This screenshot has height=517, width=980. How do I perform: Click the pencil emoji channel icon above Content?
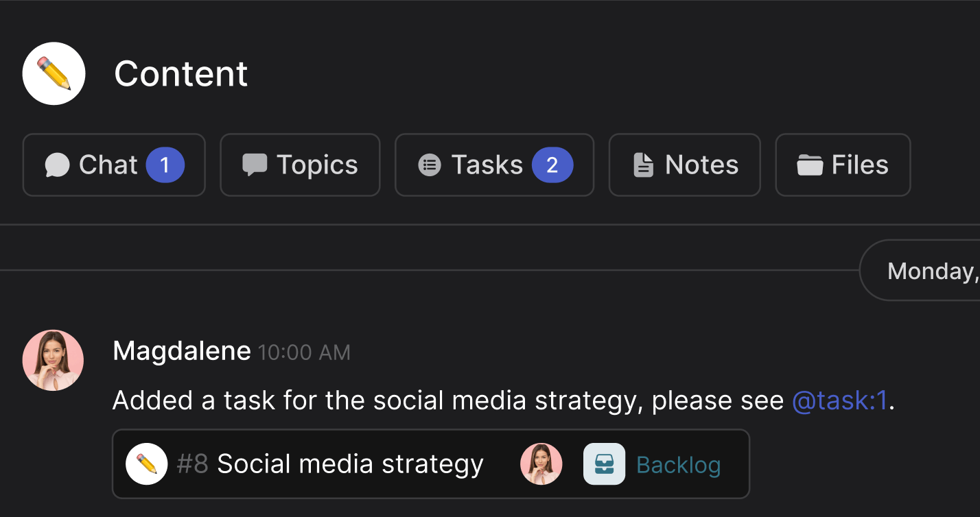54,73
